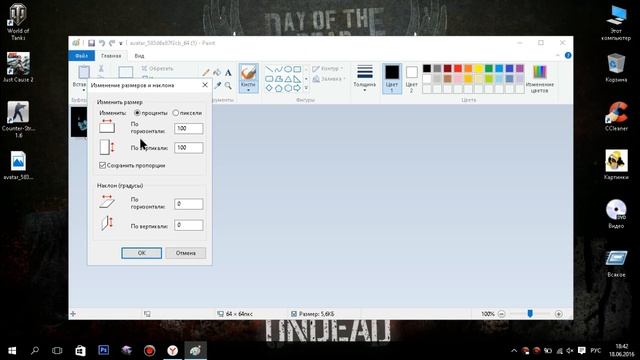The image size is (640, 360).
Task: Click the Redo icon in title bar
Action: pyautogui.click(x=111, y=43)
